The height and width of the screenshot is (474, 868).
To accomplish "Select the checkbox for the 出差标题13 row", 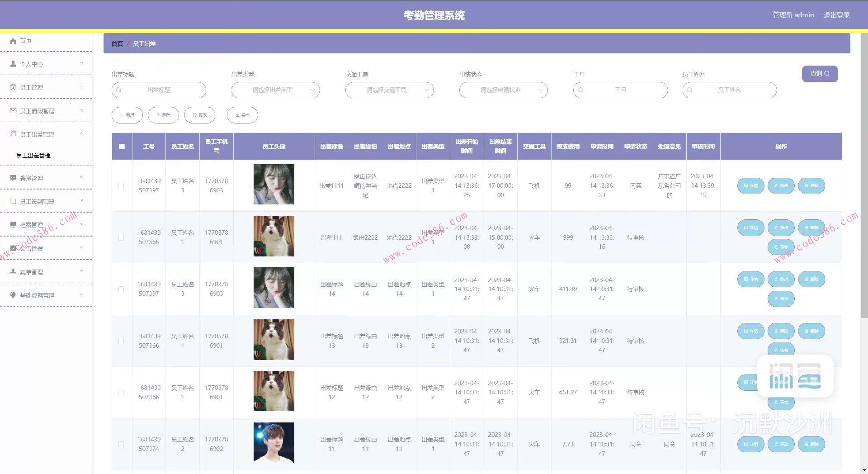I will (x=121, y=341).
